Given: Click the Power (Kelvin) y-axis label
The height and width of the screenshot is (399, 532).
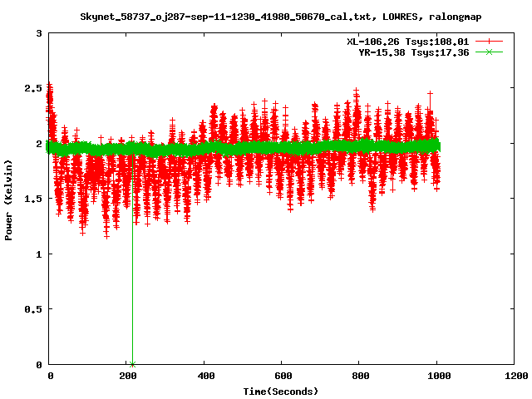Looking at the screenshot, I should click(8, 200).
